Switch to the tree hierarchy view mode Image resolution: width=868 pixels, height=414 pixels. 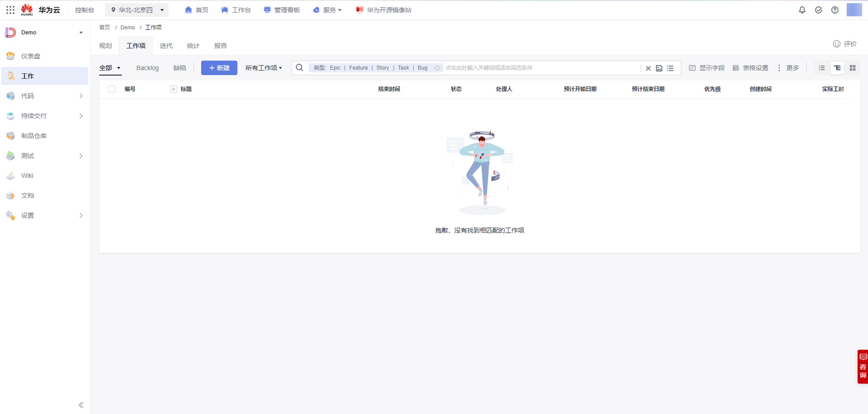point(837,68)
